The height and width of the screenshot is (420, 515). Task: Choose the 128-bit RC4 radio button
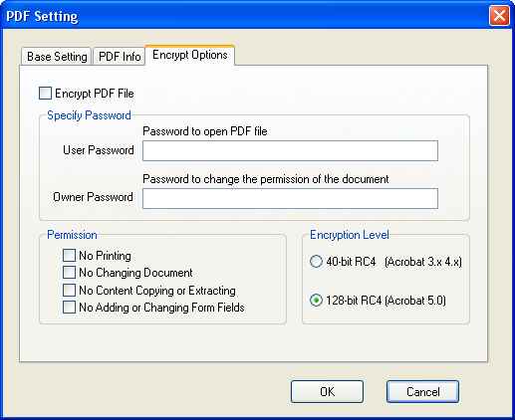316,301
